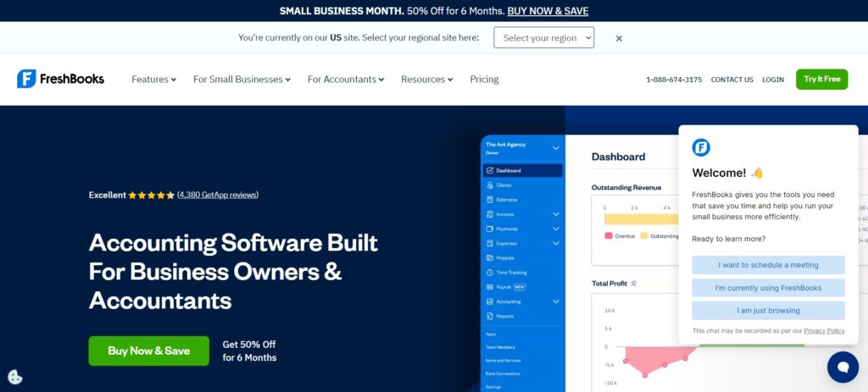Image resolution: width=868 pixels, height=392 pixels.
Task: Click the FreshBooks logo
Action: pos(60,79)
